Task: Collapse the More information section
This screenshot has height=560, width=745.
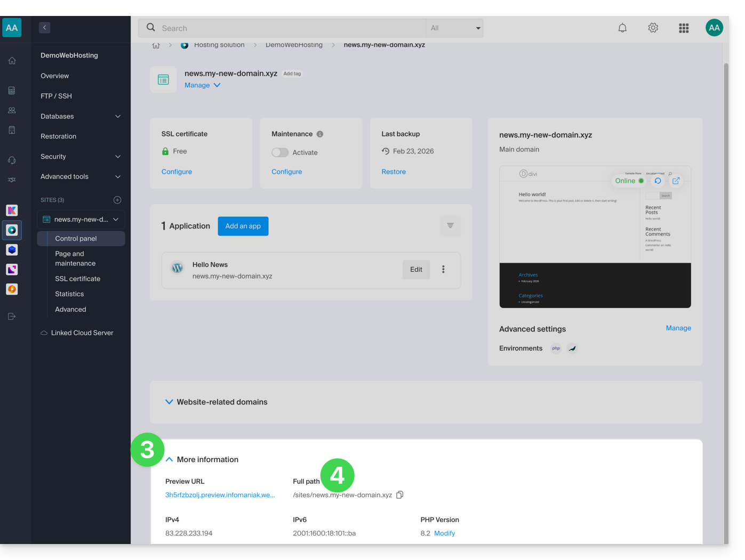Action: tap(169, 460)
